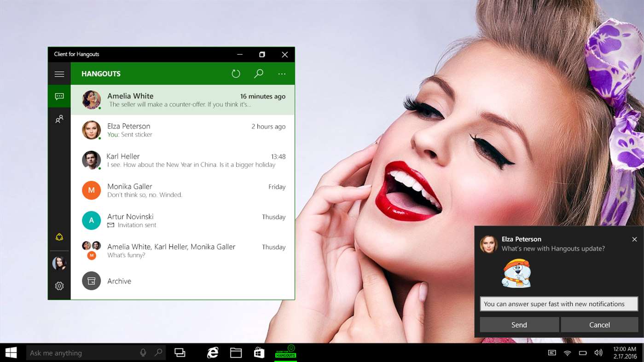Open the hamburger menu in Hangouts

pos(59,74)
